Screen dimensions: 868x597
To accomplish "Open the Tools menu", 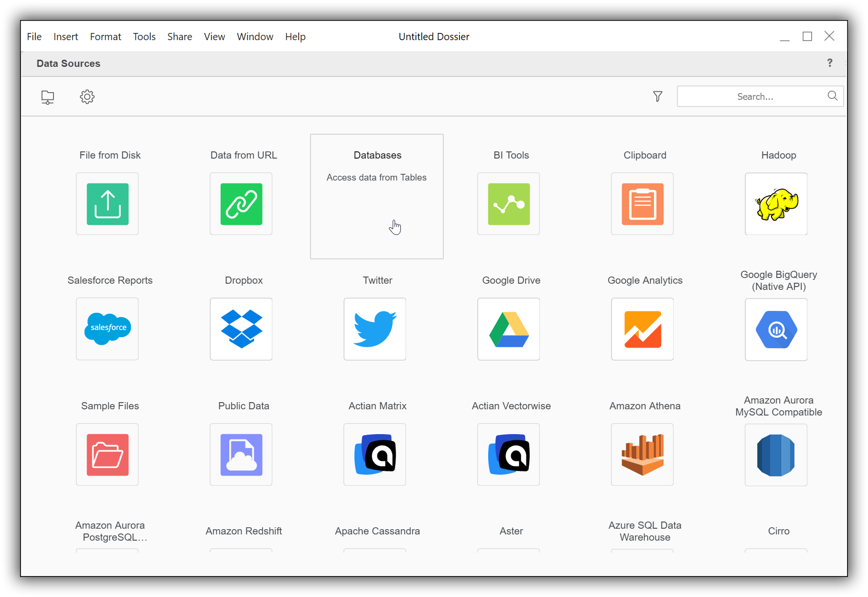I will point(144,36).
